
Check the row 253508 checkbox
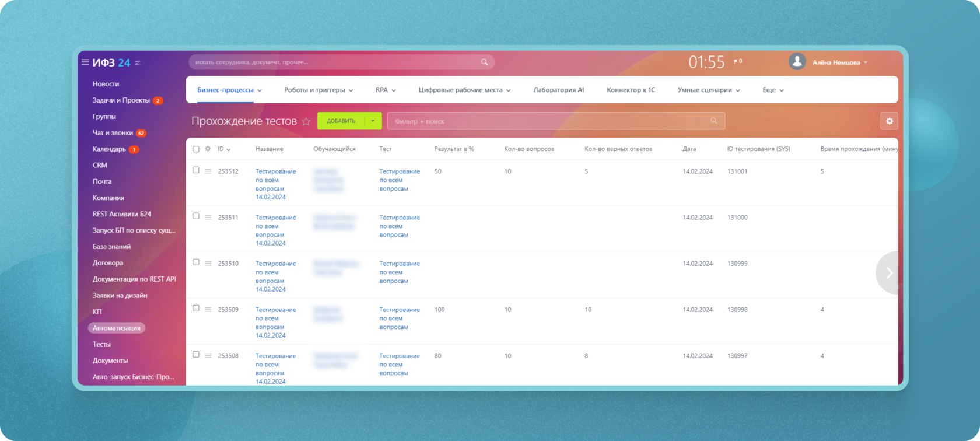[x=196, y=355]
